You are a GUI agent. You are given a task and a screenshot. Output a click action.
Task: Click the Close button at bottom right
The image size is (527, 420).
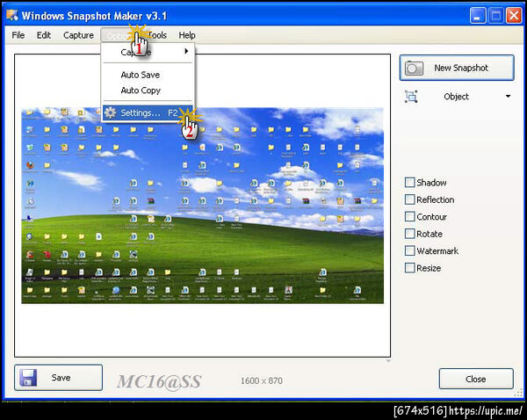click(x=476, y=379)
